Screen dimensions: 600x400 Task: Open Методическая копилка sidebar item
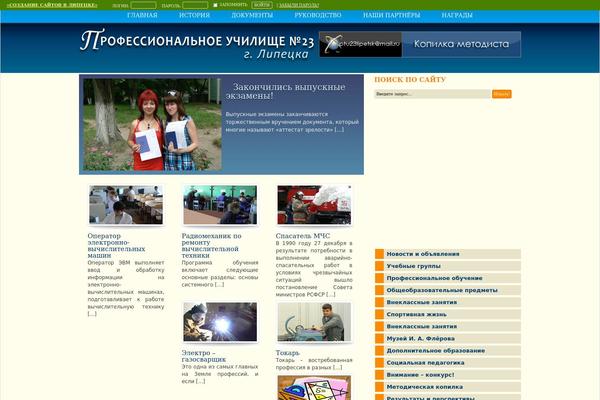(x=448, y=387)
